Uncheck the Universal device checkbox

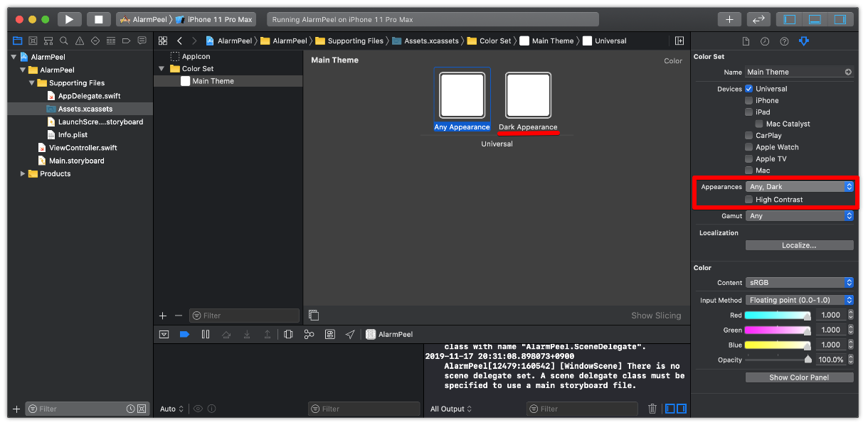pos(748,89)
